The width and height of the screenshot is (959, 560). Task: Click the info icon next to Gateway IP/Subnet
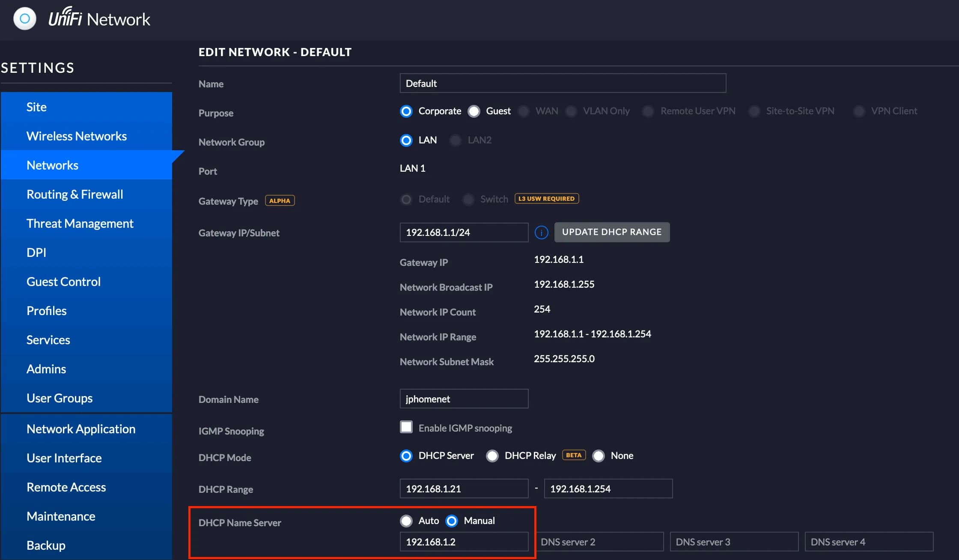click(541, 232)
